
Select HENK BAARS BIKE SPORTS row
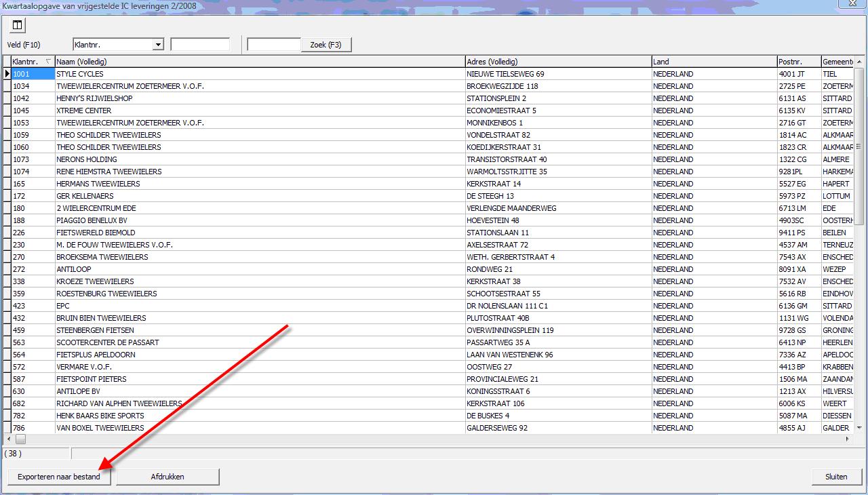pyautogui.click(x=429, y=416)
